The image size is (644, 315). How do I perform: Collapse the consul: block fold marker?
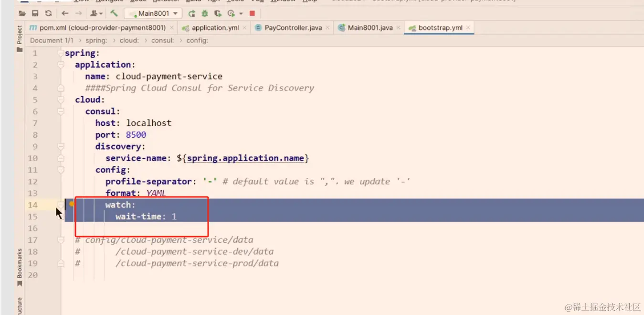(x=61, y=111)
